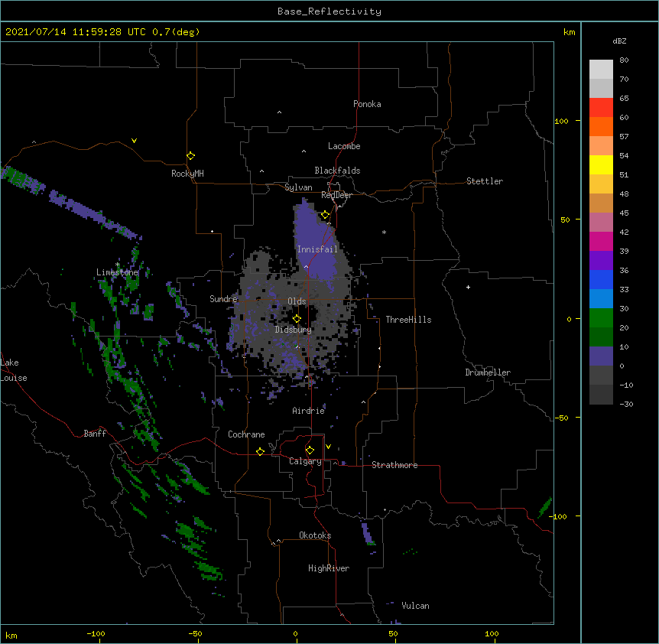This screenshot has height=644, width=659.
Task: Click the bright yellow 51-54 dBZ legend swatch
Action: (601, 164)
